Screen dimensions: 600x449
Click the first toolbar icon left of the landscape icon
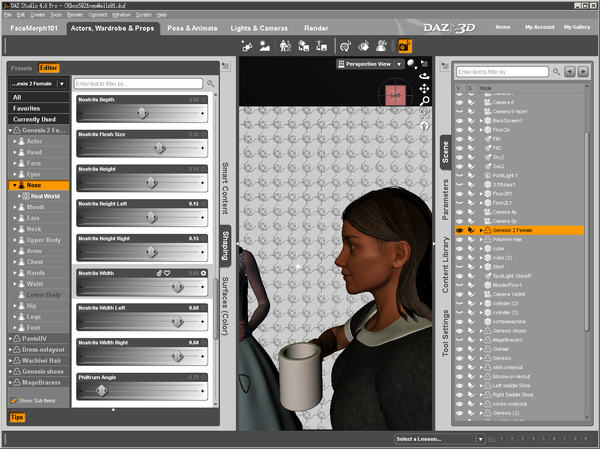coord(247,46)
